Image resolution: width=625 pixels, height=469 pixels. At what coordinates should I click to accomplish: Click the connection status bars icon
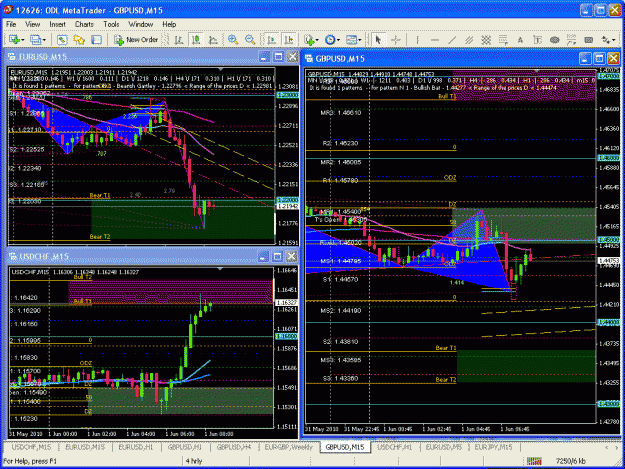point(534,461)
